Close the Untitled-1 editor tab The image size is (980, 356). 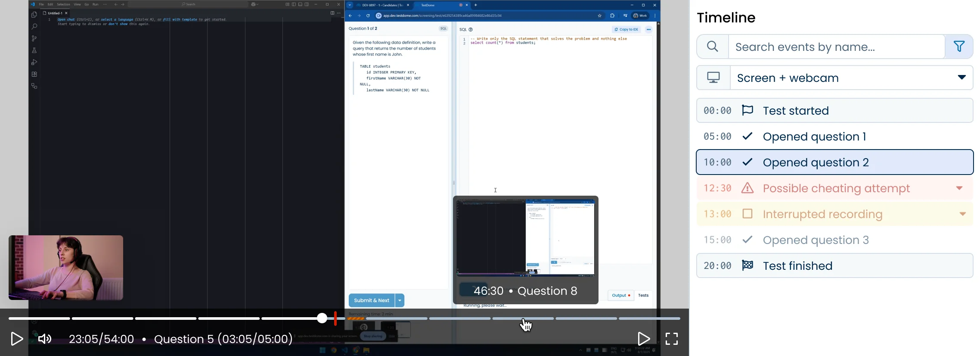tap(66, 13)
